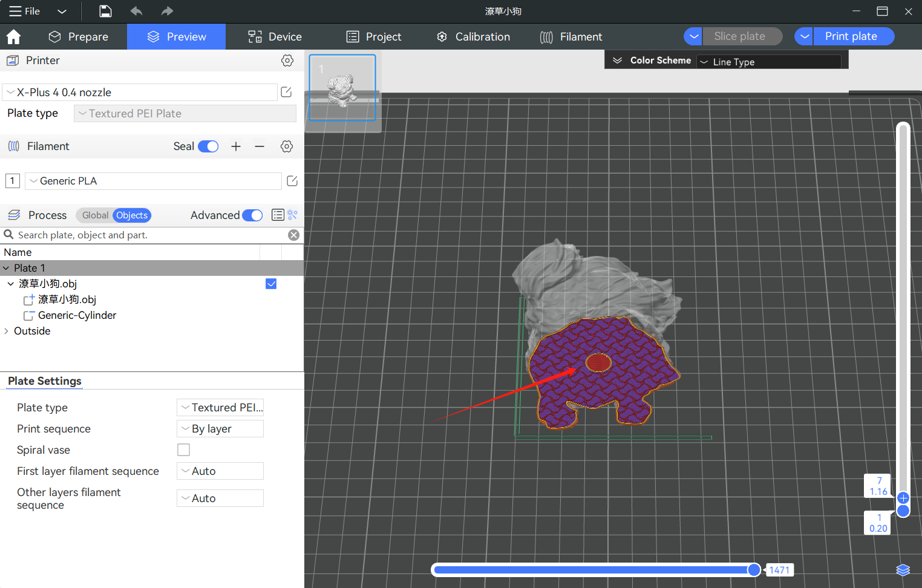The width and height of the screenshot is (922, 588).
Task: Edit the Generic PLA filament preset
Action: [292, 181]
